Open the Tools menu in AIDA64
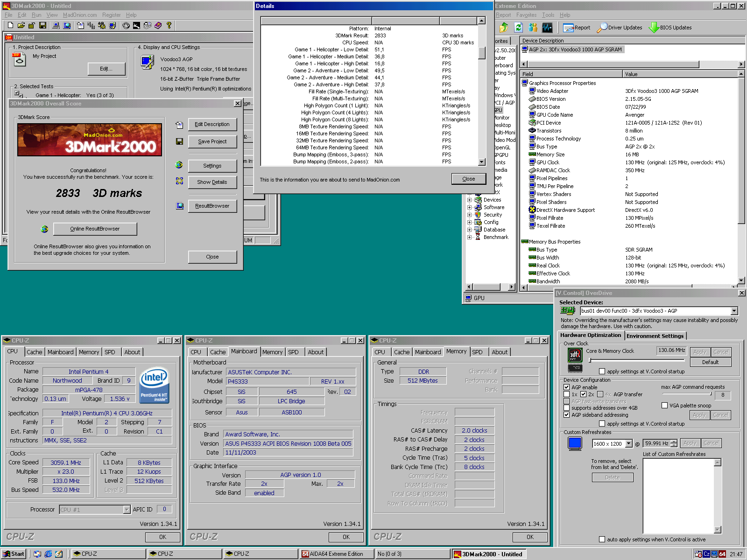 click(548, 15)
